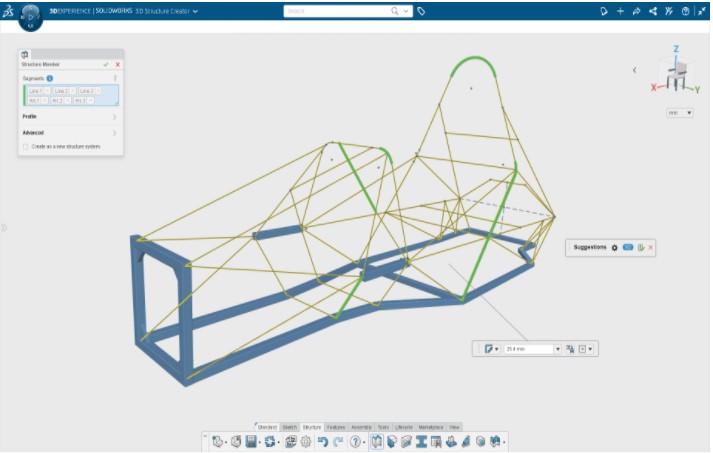Click the Save icon in bottom toolbar
Image resolution: width=713 pixels, height=453 pixels.
tap(251, 441)
